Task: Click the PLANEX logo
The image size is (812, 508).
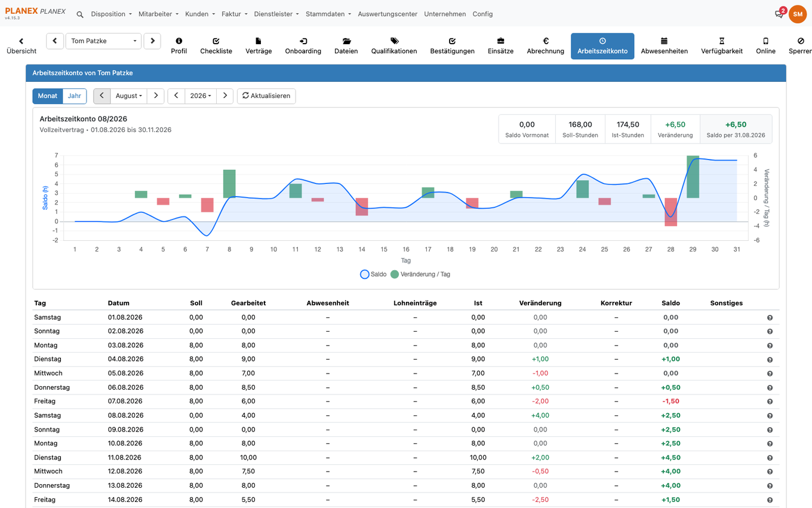Action: pyautogui.click(x=35, y=13)
